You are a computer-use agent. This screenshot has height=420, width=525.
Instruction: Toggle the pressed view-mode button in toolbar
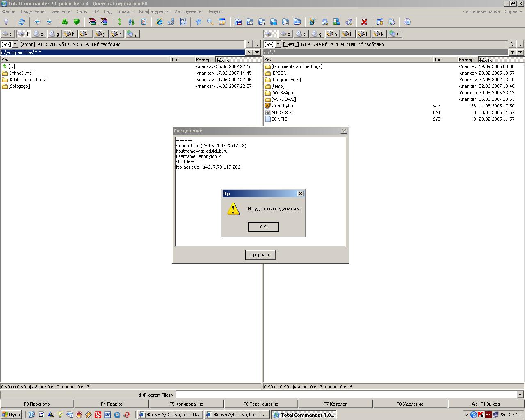[238, 22]
